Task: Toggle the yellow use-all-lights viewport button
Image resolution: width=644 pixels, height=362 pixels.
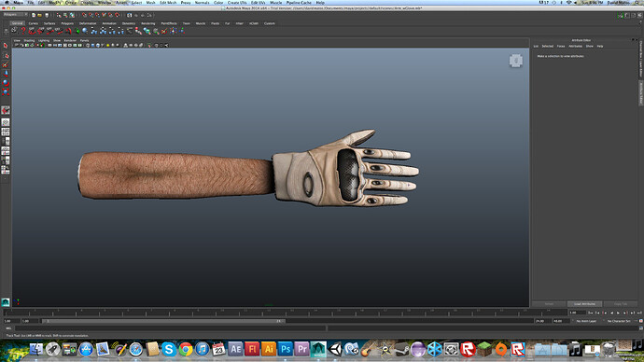Action: click(x=107, y=45)
